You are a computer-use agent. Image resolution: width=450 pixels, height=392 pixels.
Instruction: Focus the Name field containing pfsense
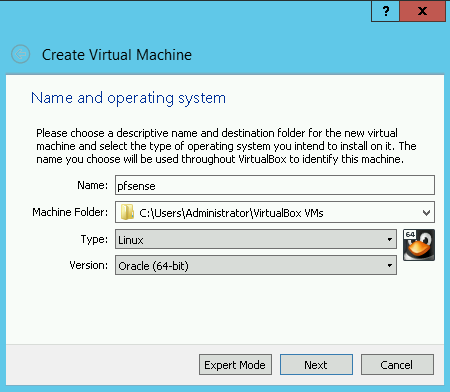[275, 185]
